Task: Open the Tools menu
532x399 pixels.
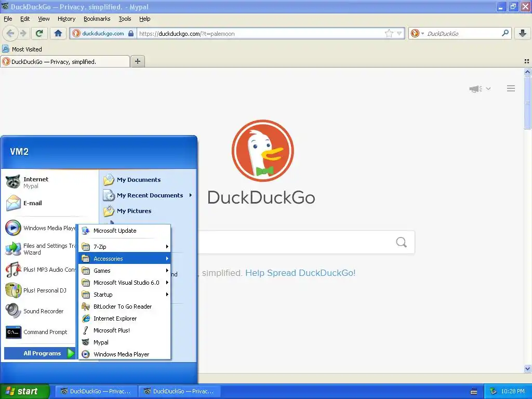Action: point(125,19)
